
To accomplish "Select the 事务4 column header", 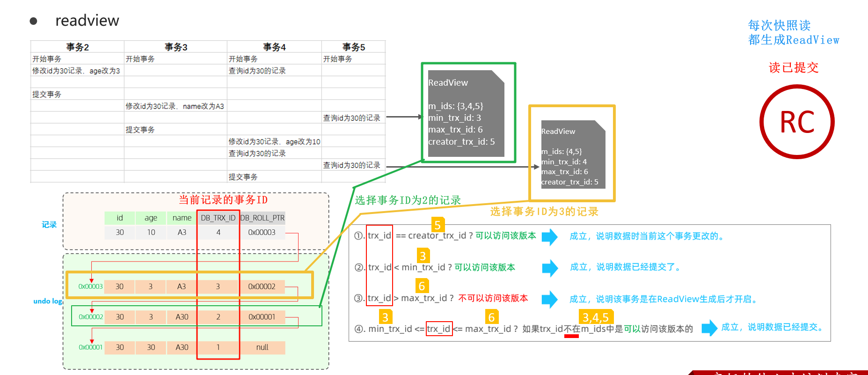I will click(x=274, y=47).
